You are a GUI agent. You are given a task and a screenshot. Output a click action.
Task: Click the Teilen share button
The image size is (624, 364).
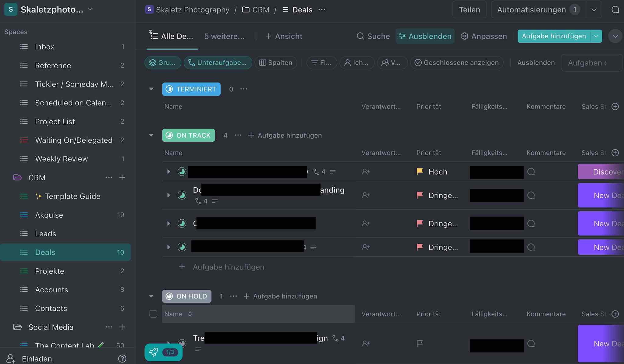469,10
